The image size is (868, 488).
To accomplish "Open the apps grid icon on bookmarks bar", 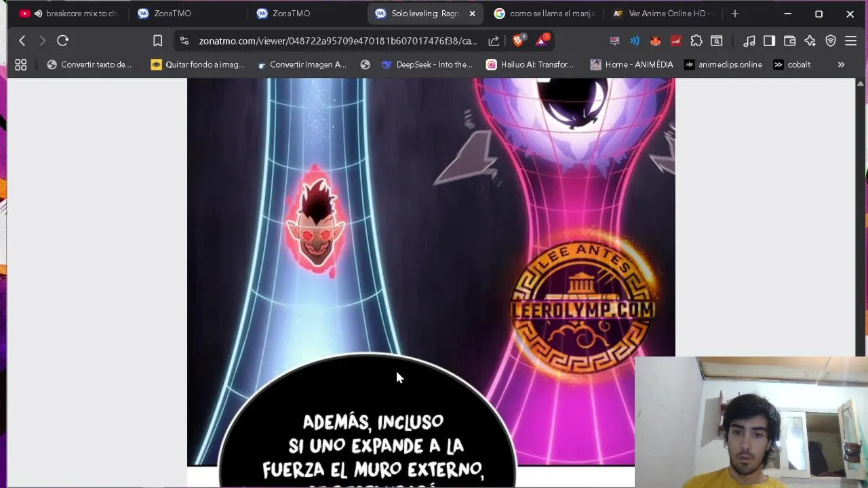I will pos(21,64).
